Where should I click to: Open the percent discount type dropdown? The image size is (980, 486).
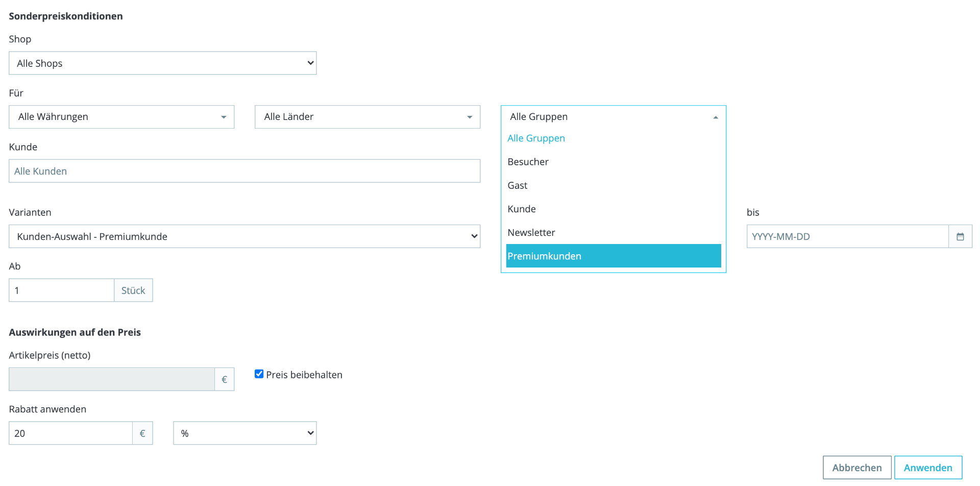point(245,433)
